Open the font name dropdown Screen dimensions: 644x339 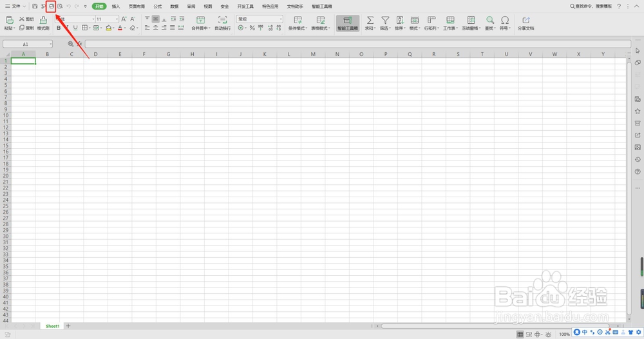click(x=93, y=19)
